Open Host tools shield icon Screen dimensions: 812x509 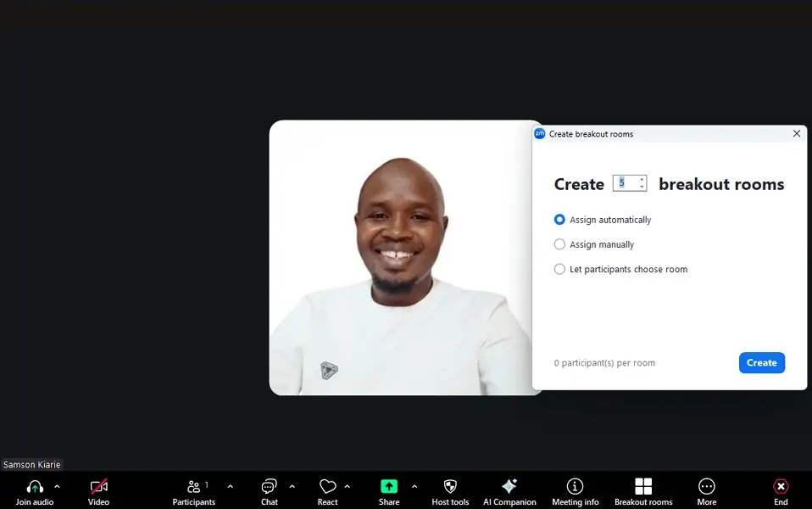click(450, 487)
